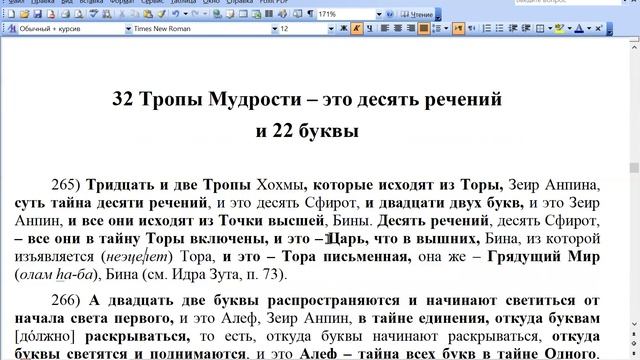Expand the line spacing options arrow

[x=446, y=29]
